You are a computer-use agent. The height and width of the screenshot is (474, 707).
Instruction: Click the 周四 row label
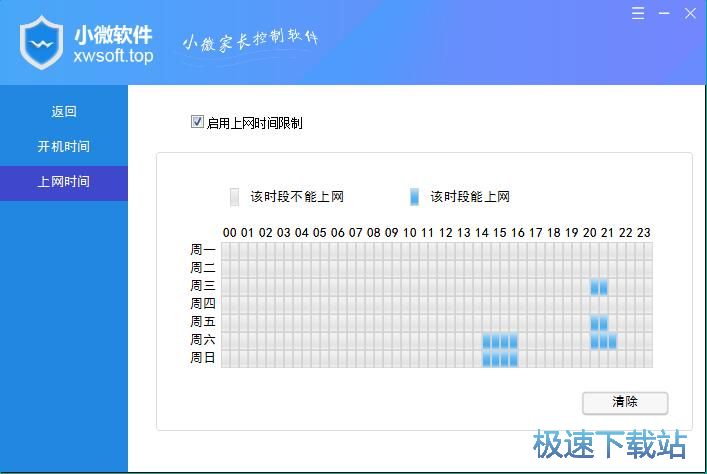202,304
